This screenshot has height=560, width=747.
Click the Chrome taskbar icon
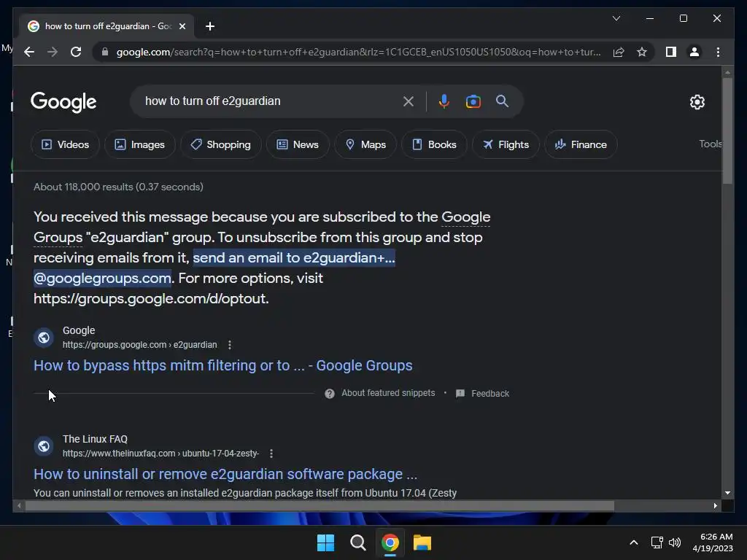tap(390, 542)
